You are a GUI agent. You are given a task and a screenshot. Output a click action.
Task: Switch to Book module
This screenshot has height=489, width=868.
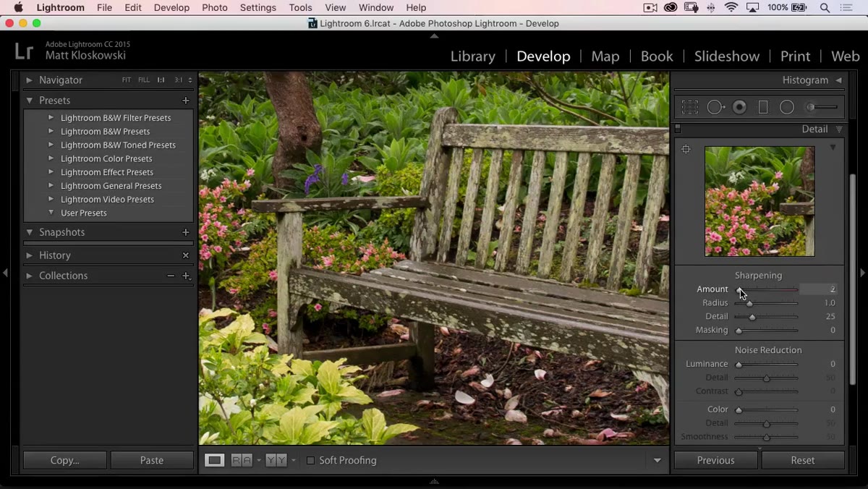(657, 56)
